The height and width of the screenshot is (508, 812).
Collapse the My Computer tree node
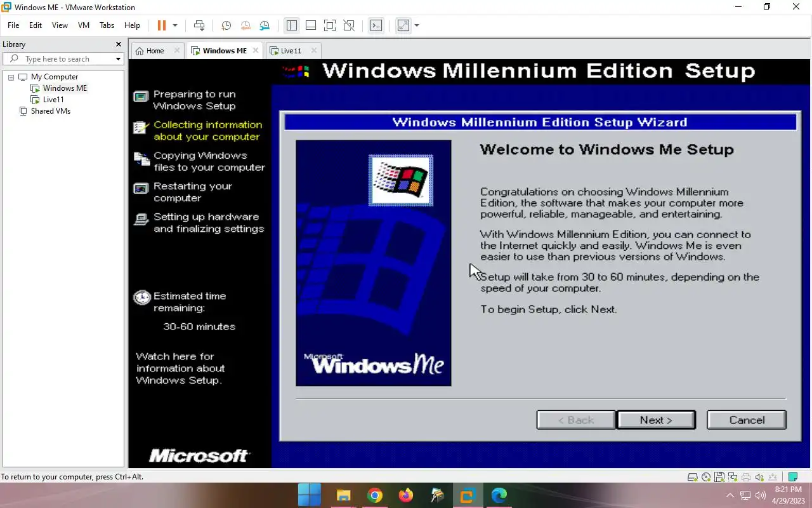(11, 77)
